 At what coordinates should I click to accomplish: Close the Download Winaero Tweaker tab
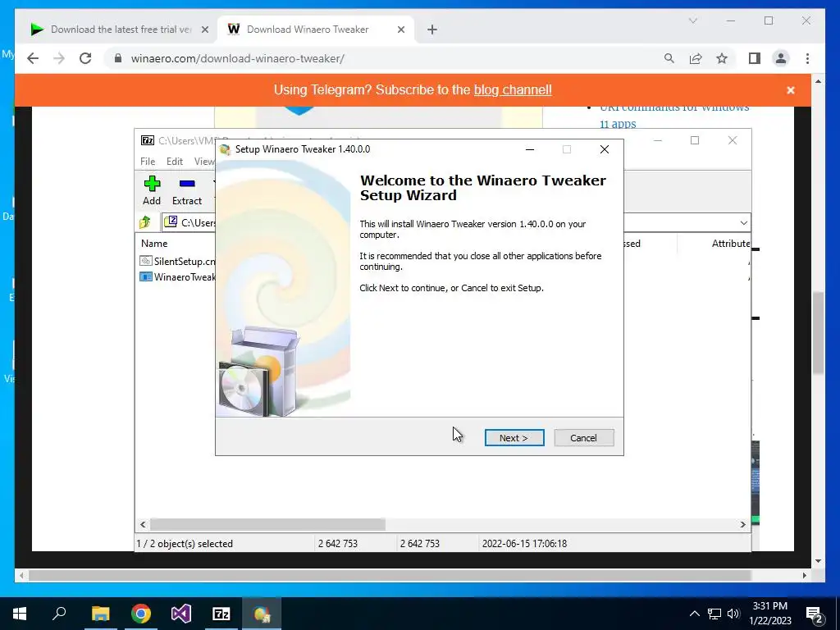400,30
